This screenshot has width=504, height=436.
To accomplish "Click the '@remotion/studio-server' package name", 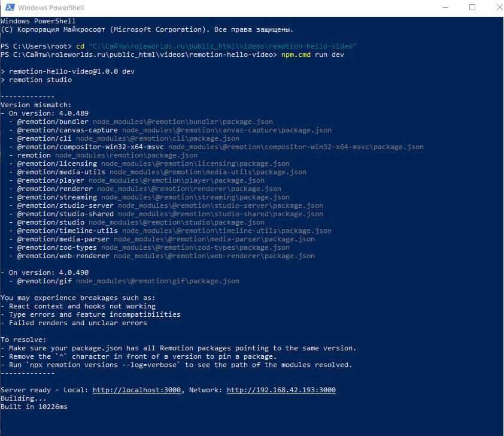I will [65, 205].
